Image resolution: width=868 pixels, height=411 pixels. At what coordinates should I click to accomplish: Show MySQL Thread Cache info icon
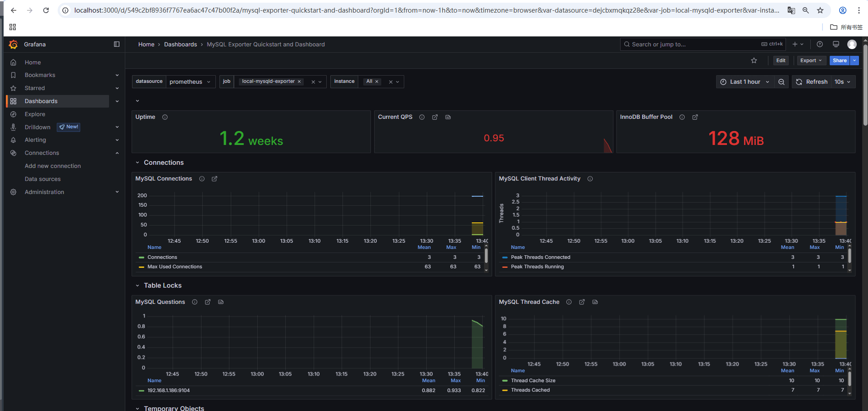(569, 302)
